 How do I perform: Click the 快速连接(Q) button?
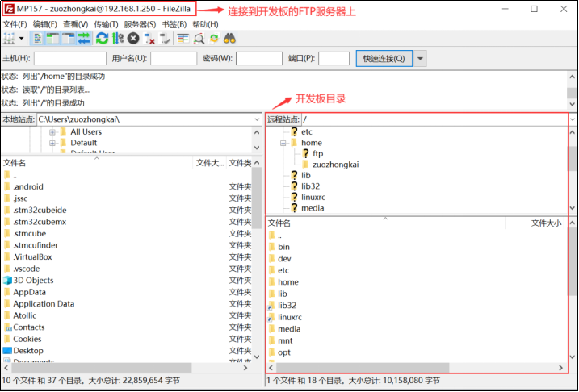click(x=384, y=59)
